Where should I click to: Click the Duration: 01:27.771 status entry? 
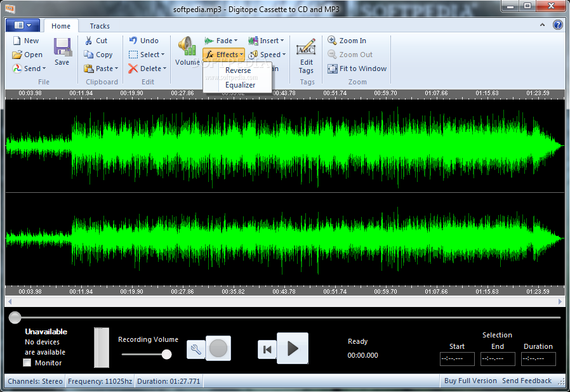[x=169, y=381]
